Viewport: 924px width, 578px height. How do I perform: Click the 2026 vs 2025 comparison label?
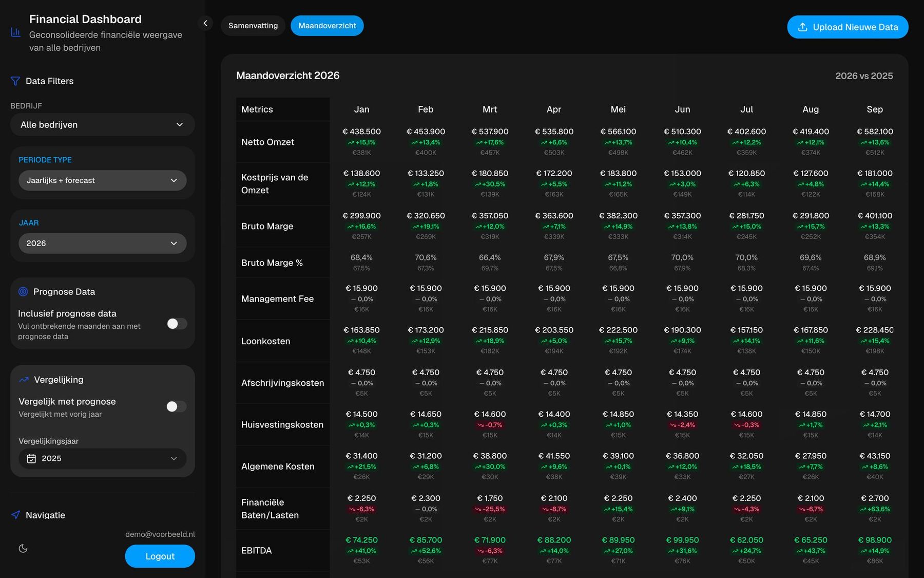tap(864, 76)
